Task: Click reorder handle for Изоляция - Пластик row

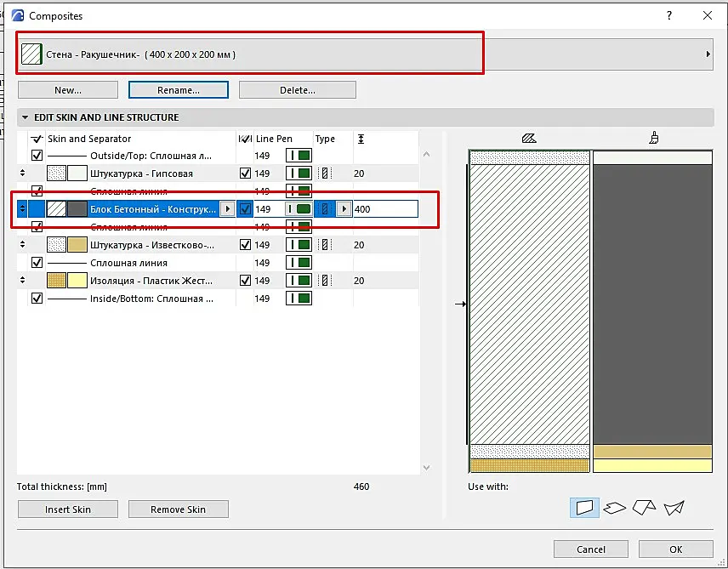Action: (x=22, y=281)
